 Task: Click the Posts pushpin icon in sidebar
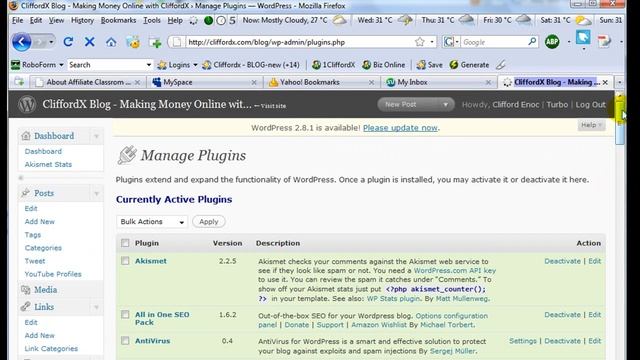[x=26, y=193]
